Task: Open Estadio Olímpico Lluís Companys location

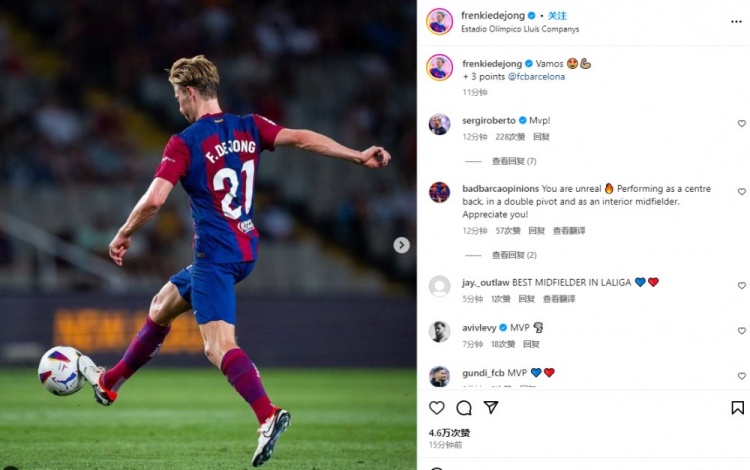Action: click(520, 29)
